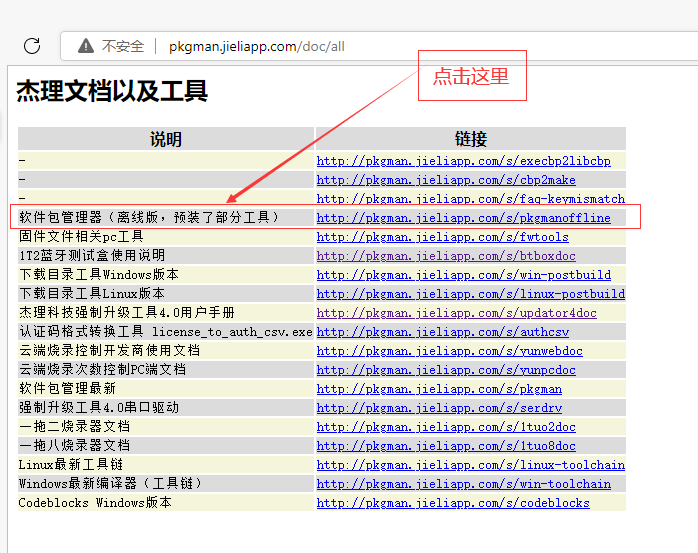Screen dimensions: 698x553
Task: Click the address bar showing pkgman.jieliapp.com/doc/all
Action: [379, 46]
